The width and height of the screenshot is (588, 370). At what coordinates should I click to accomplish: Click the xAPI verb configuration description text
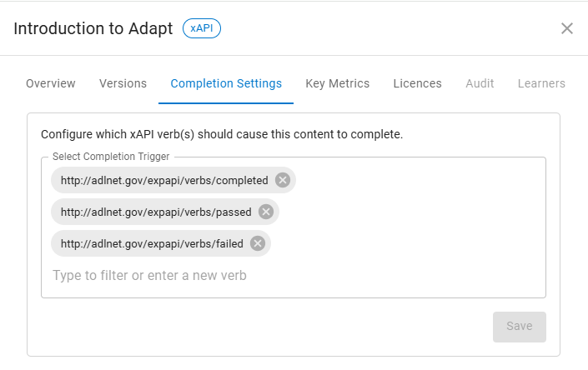[x=222, y=133]
